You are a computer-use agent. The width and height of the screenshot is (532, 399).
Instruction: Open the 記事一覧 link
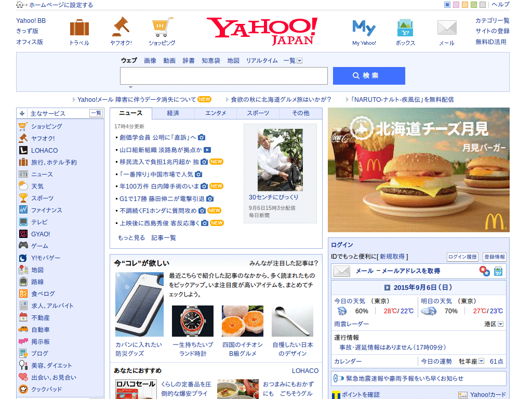(164, 238)
